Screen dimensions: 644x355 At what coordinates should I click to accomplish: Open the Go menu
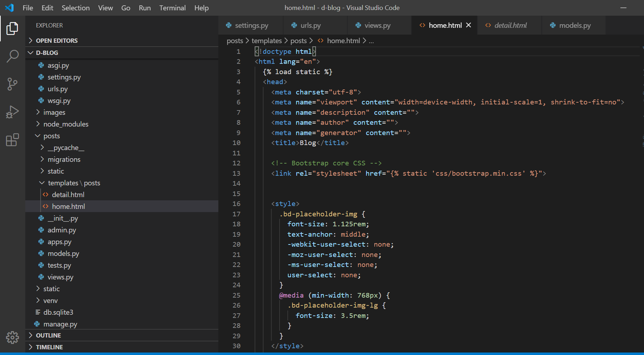tap(126, 8)
